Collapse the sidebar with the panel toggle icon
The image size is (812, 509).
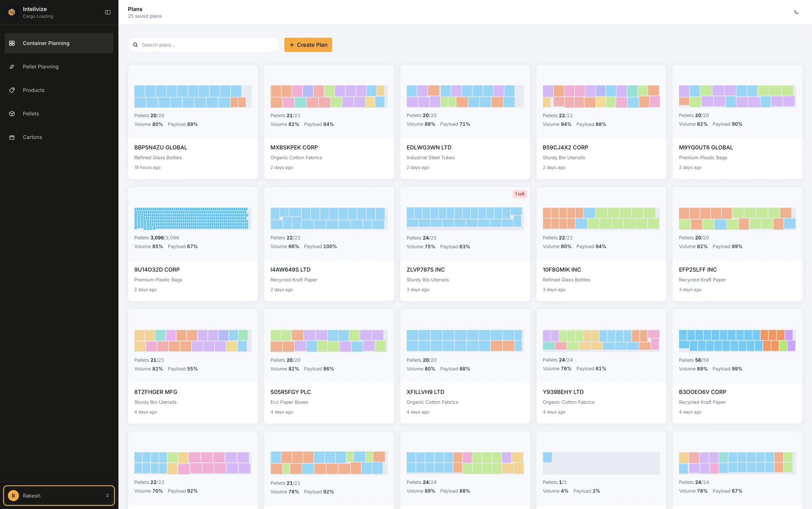pyautogui.click(x=108, y=12)
